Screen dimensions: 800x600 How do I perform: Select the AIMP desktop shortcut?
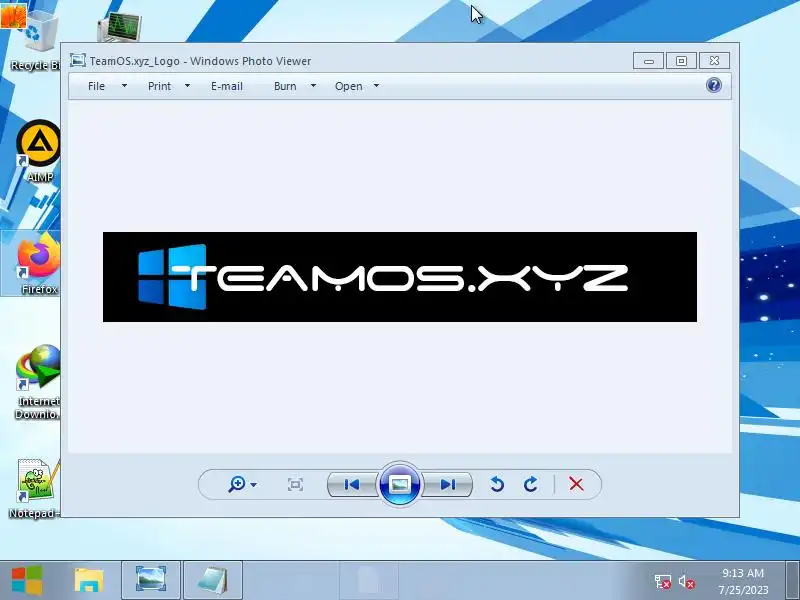pyautogui.click(x=39, y=152)
